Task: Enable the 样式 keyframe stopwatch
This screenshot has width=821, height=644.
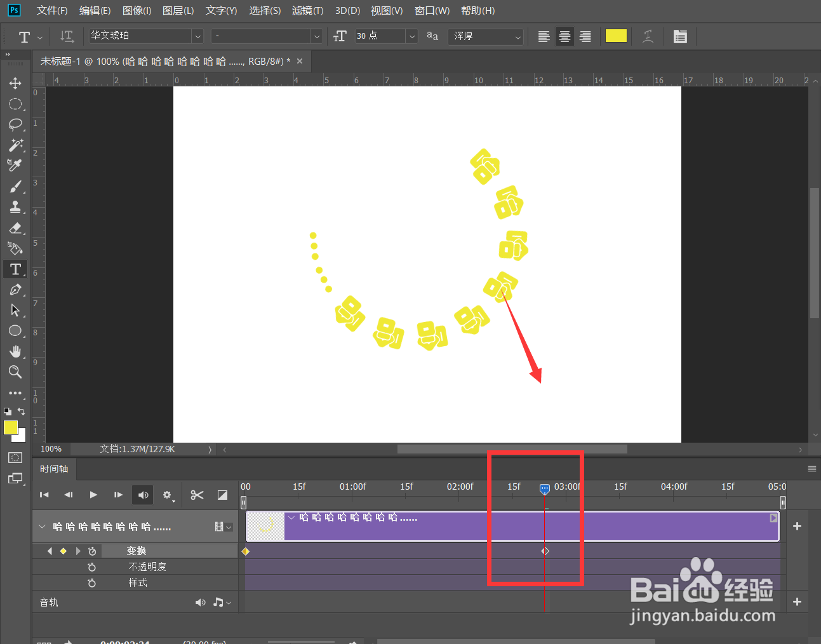Action: [92, 583]
